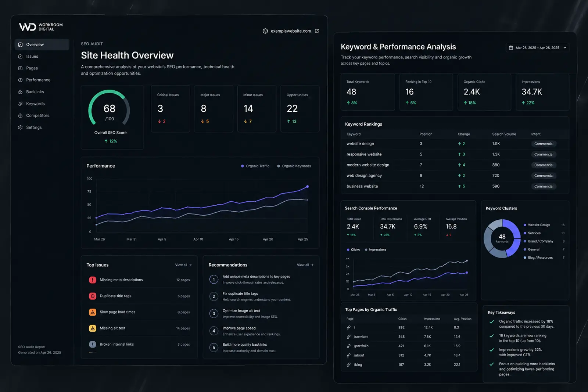
Task: Go to Issues in the sidebar
Action: pyautogui.click(x=32, y=56)
